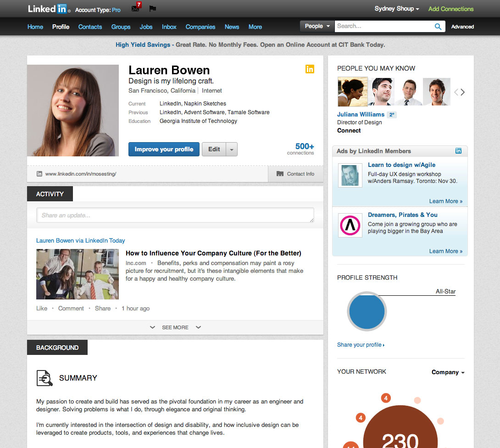Click Learn More under Dreamers ad
The width and height of the screenshot is (500, 448).
click(x=445, y=251)
